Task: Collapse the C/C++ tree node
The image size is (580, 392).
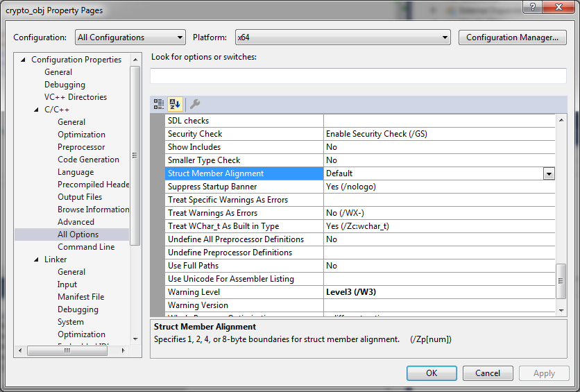Action: [x=37, y=110]
